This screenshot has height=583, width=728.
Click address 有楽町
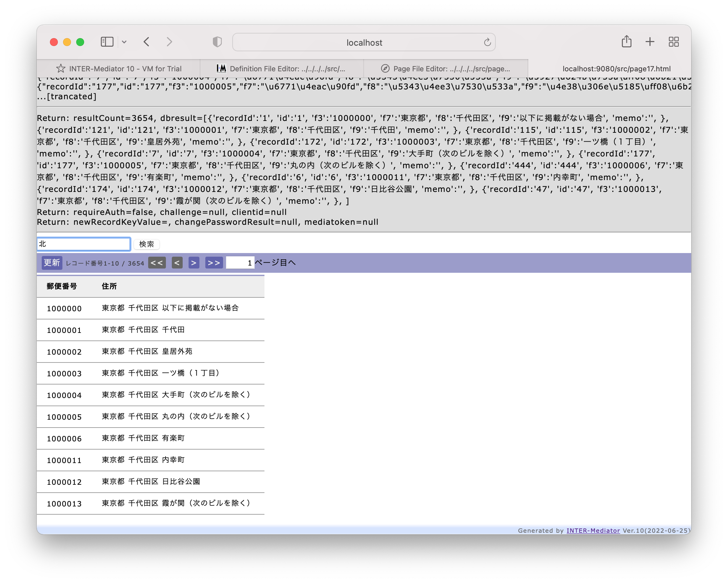tap(173, 438)
